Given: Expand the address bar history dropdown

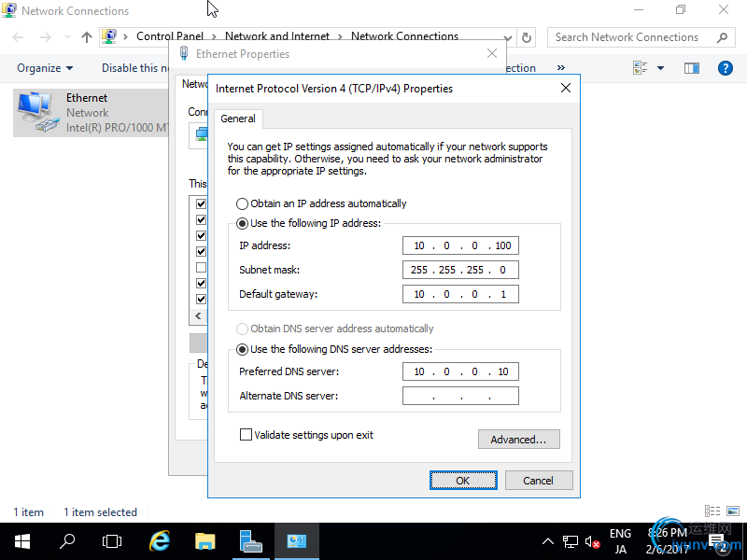Looking at the screenshot, I should coord(508,37).
